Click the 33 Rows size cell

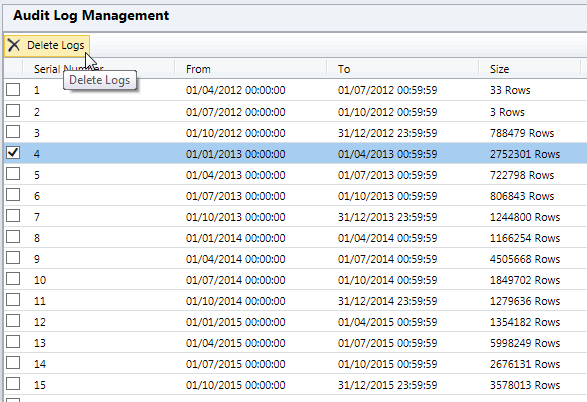510,90
